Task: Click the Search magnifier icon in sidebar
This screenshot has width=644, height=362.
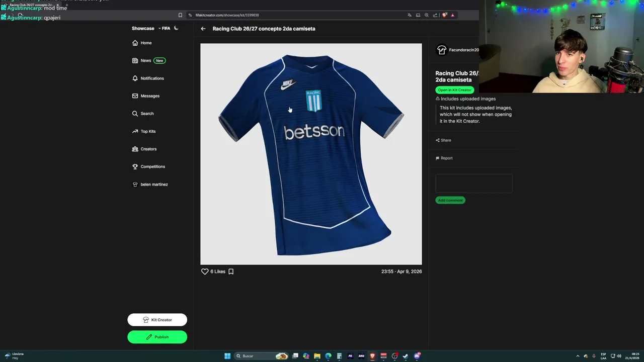Action: coord(135,114)
